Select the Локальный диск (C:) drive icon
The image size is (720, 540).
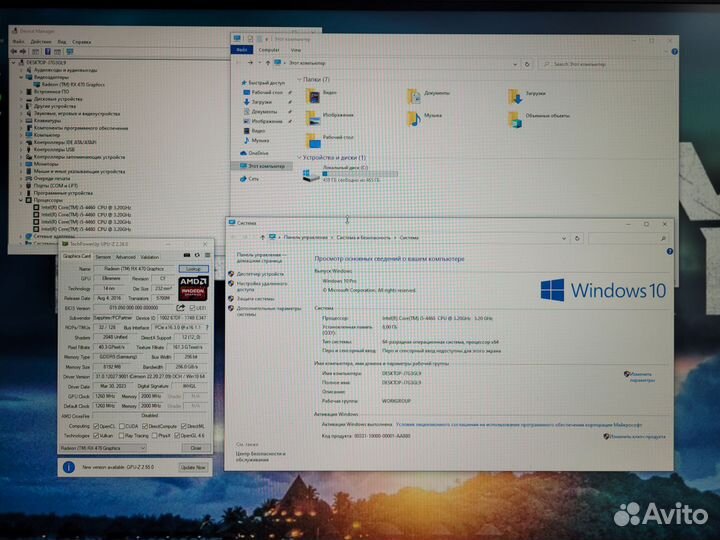(310, 175)
